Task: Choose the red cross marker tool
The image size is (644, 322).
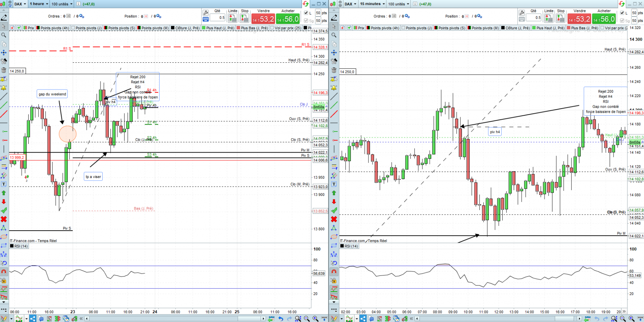Action: tap(4, 219)
